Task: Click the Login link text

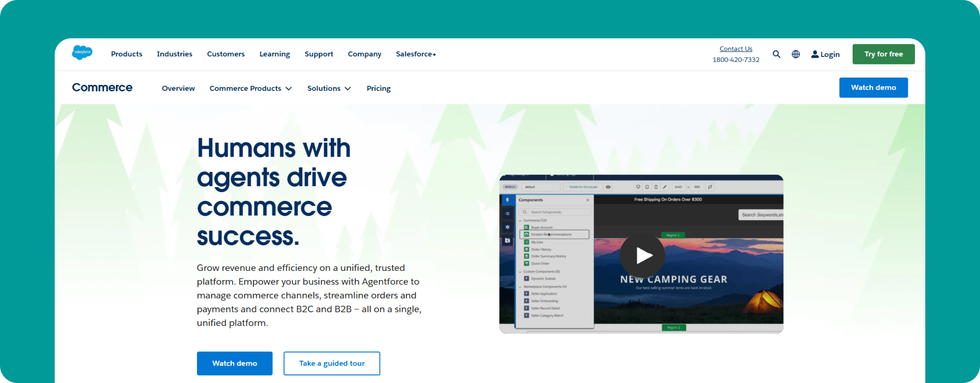Action: click(830, 55)
